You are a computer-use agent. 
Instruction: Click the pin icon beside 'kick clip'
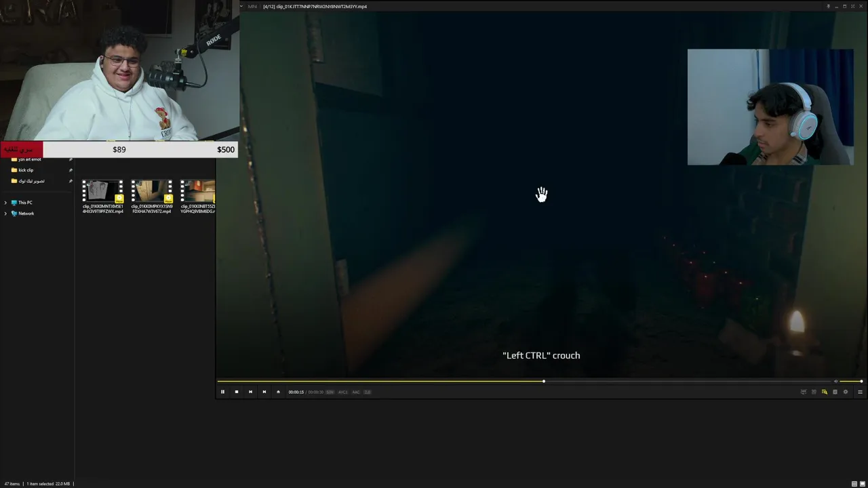(x=71, y=170)
